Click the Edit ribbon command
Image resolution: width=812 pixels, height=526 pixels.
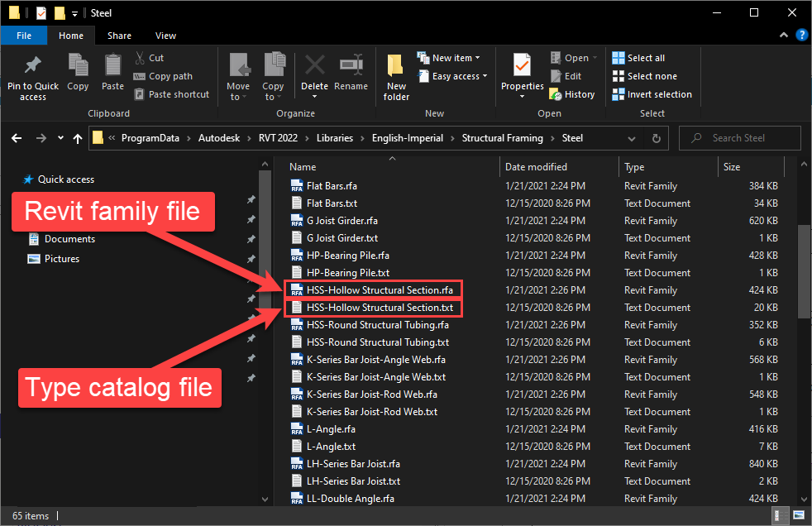tap(566, 76)
